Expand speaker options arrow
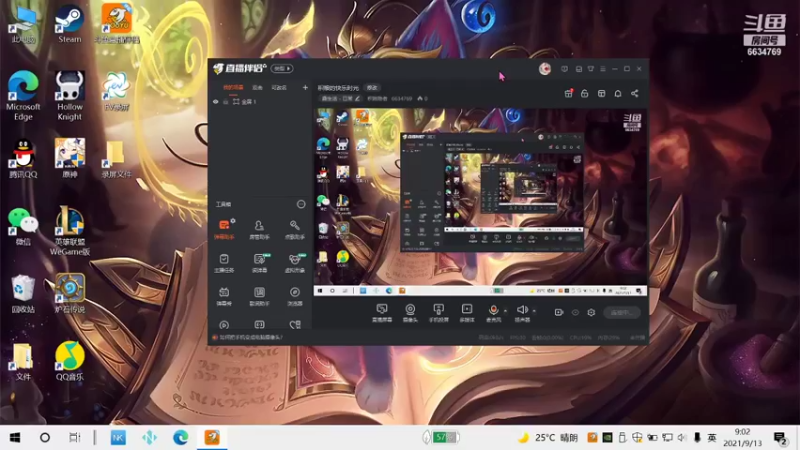800x450 pixels. [x=534, y=311]
